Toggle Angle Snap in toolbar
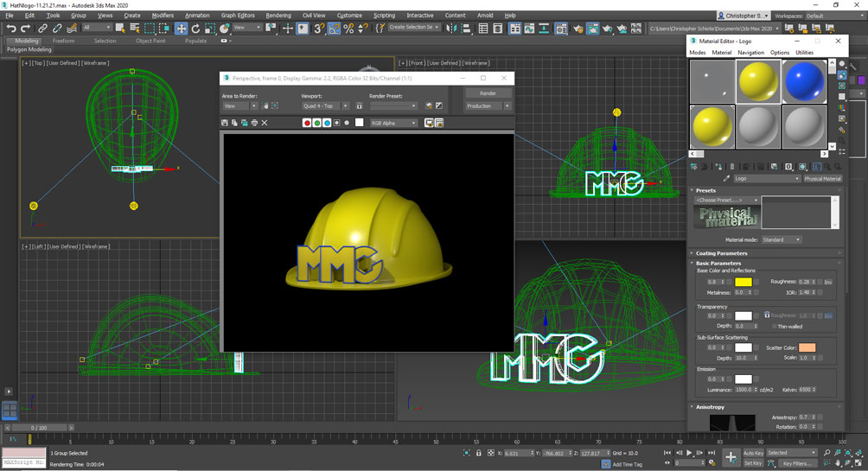 click(334, 29)
